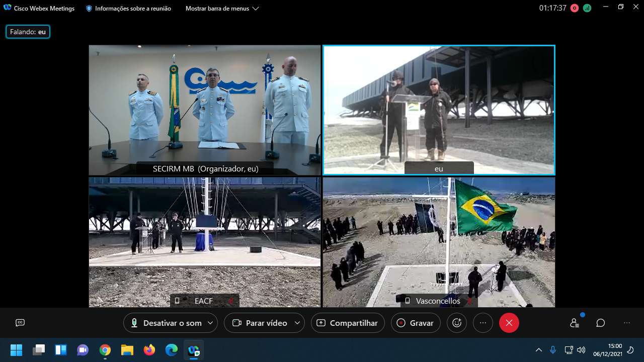Open the participants panel icon
Image resolution: width=644 pixels, height=362 pixels.
pyautogui.click(x=575, y=323)
